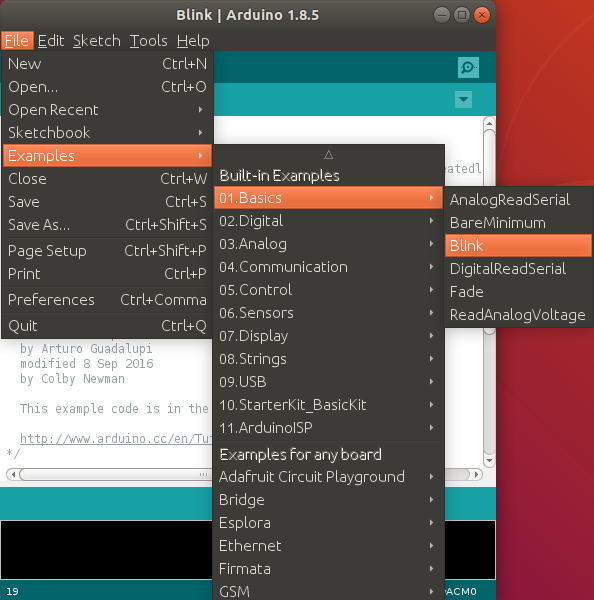Image resolution: width=594 pixels, height=600 pixels.
Task: Click the editor horizontal scrollbar thumb
Action: [x=115, y=474]
